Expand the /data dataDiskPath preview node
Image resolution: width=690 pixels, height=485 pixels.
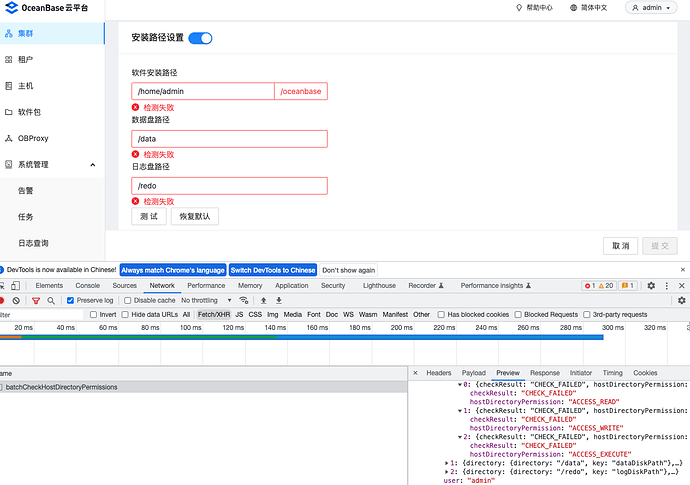coord(446,463)
